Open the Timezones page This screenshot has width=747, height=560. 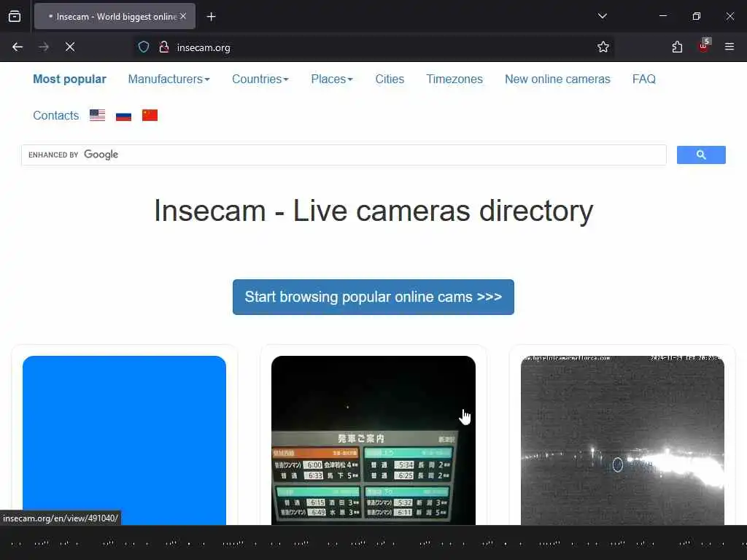click(x=454, y=79)
